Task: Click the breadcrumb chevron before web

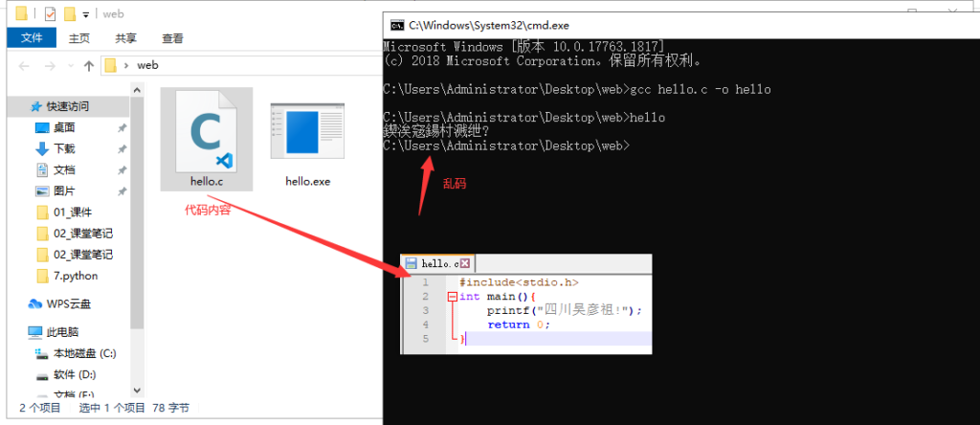Action: tap(127, 65)
